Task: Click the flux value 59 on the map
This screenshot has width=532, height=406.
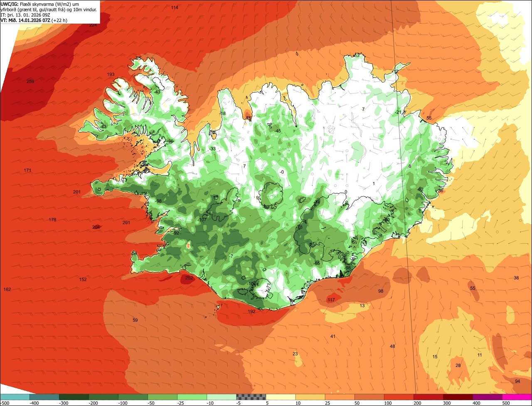Action: (135, 320)
